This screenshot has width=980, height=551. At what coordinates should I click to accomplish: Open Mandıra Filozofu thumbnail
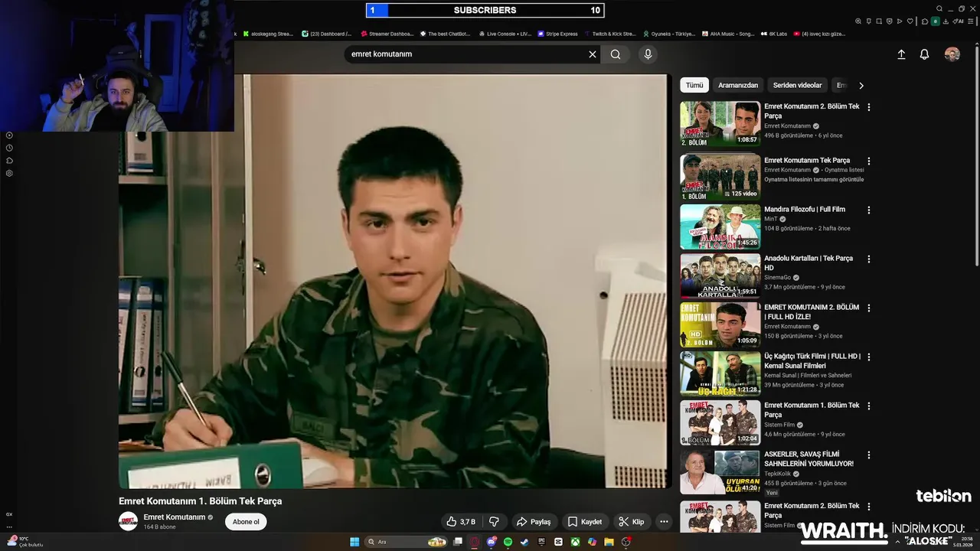click(x=720, y=227)
